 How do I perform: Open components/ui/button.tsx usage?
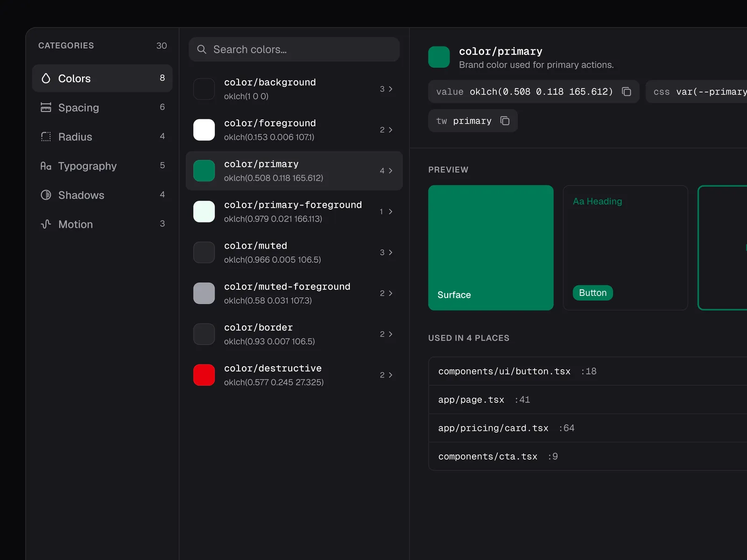click(588, 371)
